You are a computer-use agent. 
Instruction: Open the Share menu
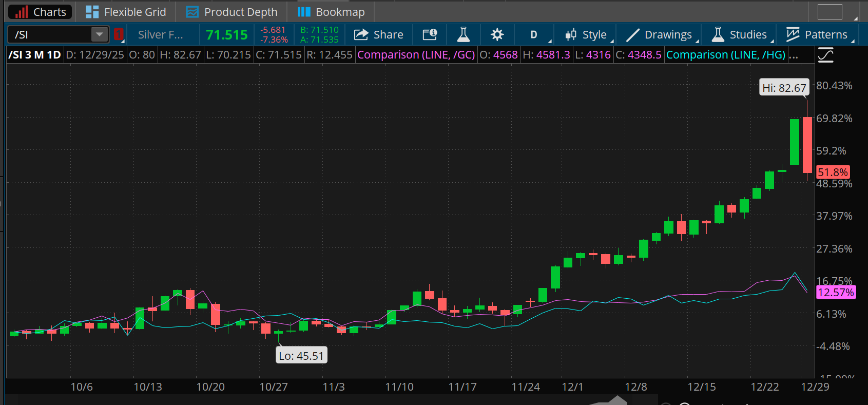379,34
